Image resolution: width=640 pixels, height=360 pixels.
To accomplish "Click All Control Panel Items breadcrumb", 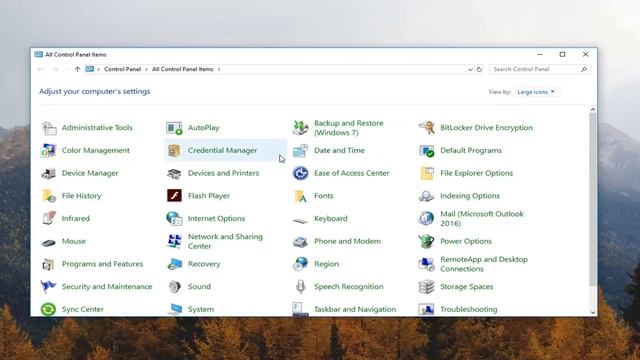I will 182,69.
